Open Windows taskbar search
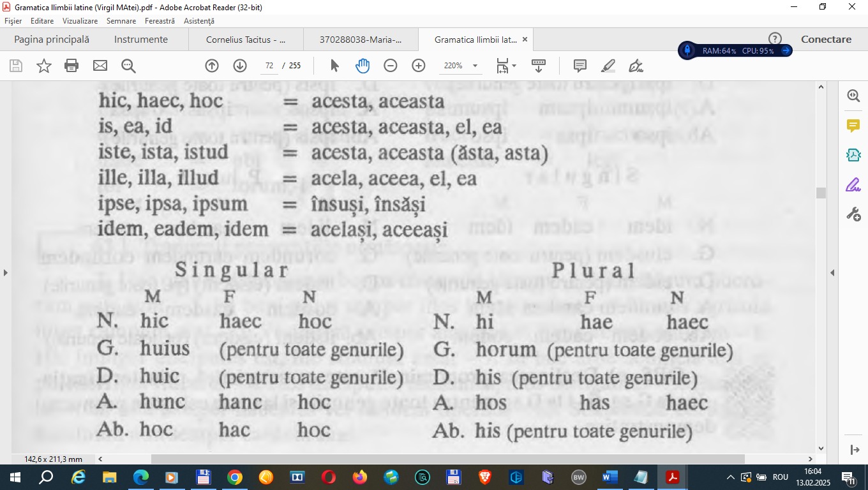The width and height of the screenshot is (868, 490). tap(47, 477)
